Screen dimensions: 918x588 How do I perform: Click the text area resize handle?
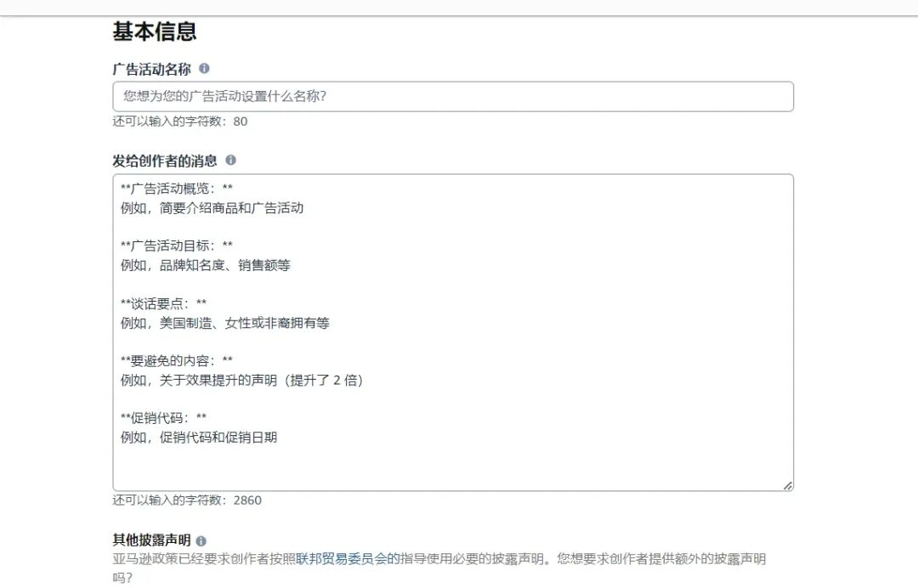pyautogui.click(x=787, y=485)
